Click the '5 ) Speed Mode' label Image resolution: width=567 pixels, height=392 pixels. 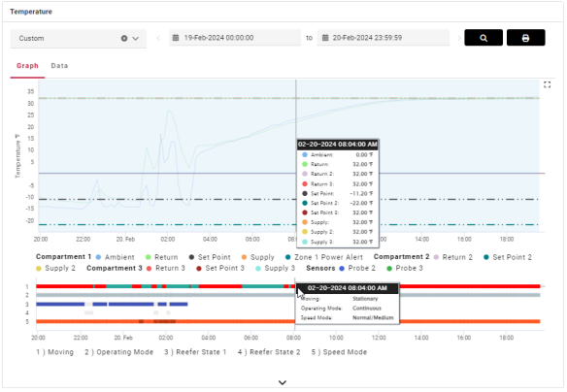pos(339,352)
